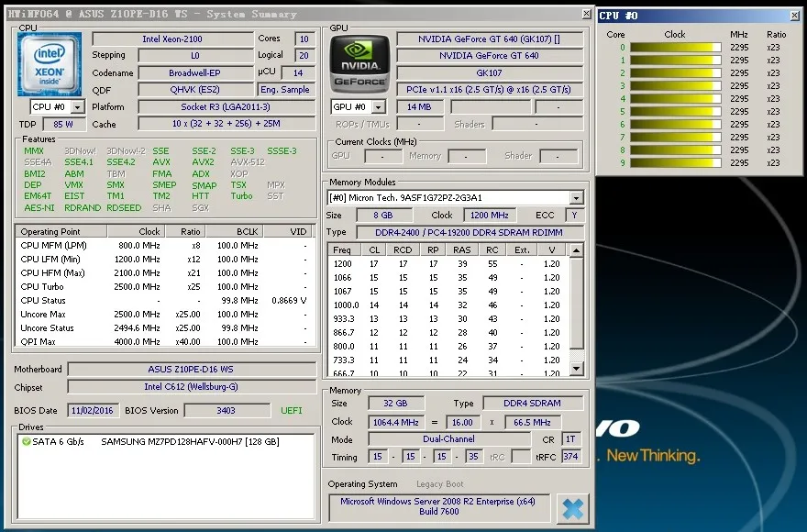Click the BIOS date 11/02/2016 field
807x532 pixels.
[93, 410]
